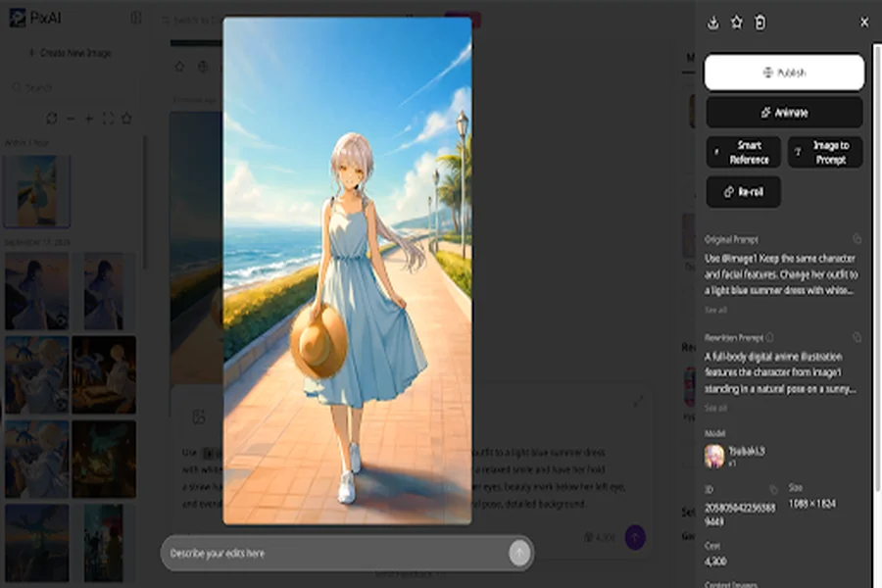Open the Tsubaki.3 model thumbnail
Screen dimensions: 882x588
click(714, 456)
